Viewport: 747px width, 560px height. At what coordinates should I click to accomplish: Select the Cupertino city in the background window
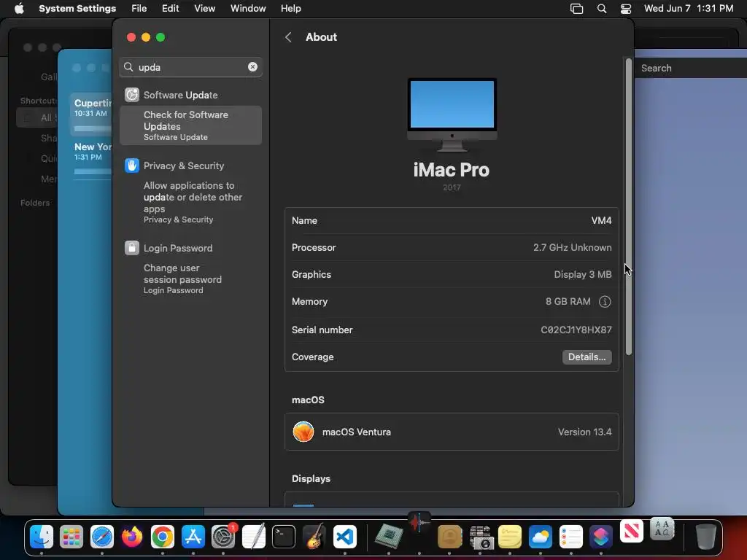tap(90, 114)
